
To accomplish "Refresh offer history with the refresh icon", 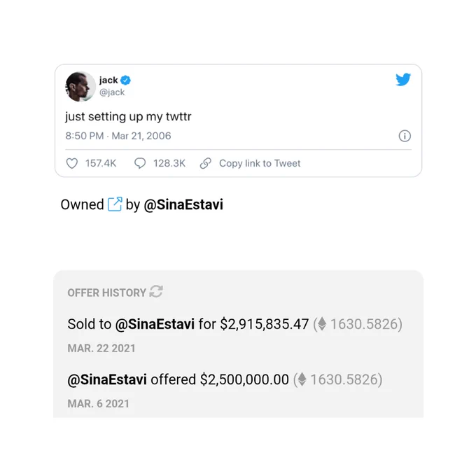I will tap(156, 291).
